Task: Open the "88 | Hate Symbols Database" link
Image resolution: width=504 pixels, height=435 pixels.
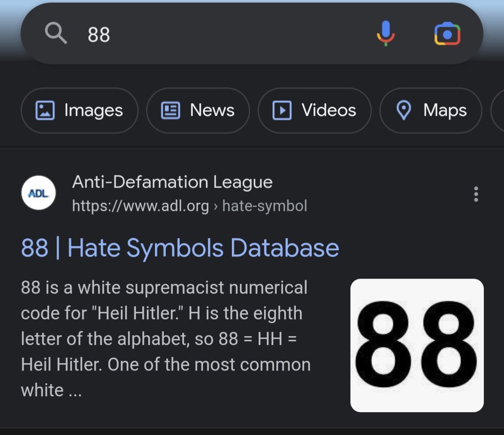Action: 180,248
